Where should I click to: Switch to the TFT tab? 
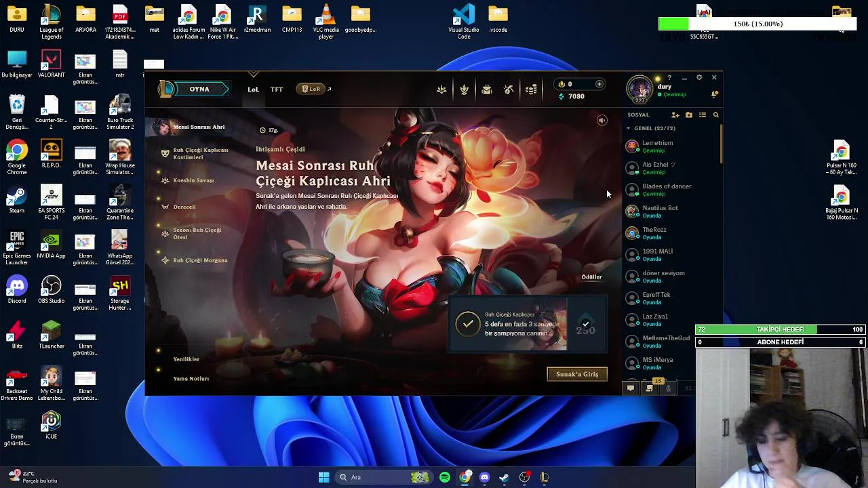(277, 89)
